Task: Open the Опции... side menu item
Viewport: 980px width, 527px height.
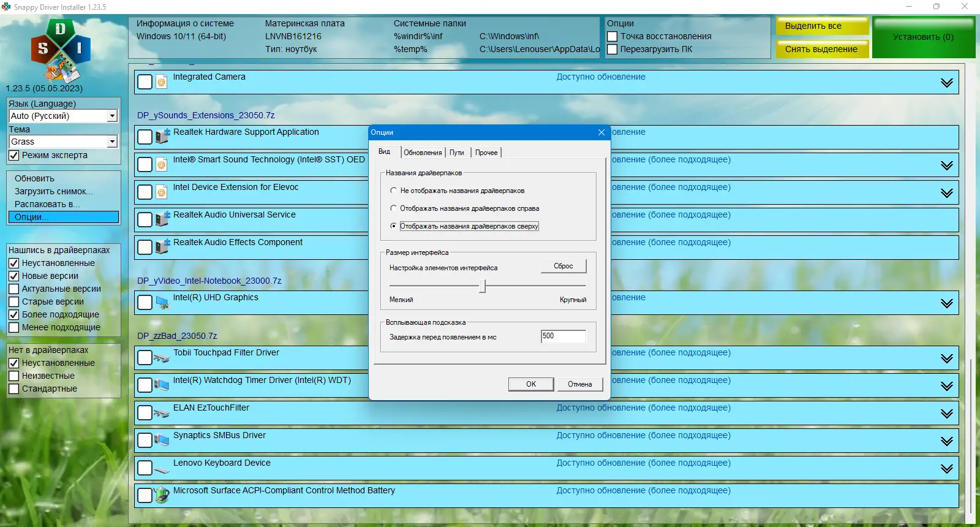Action: tap(63, 217)
